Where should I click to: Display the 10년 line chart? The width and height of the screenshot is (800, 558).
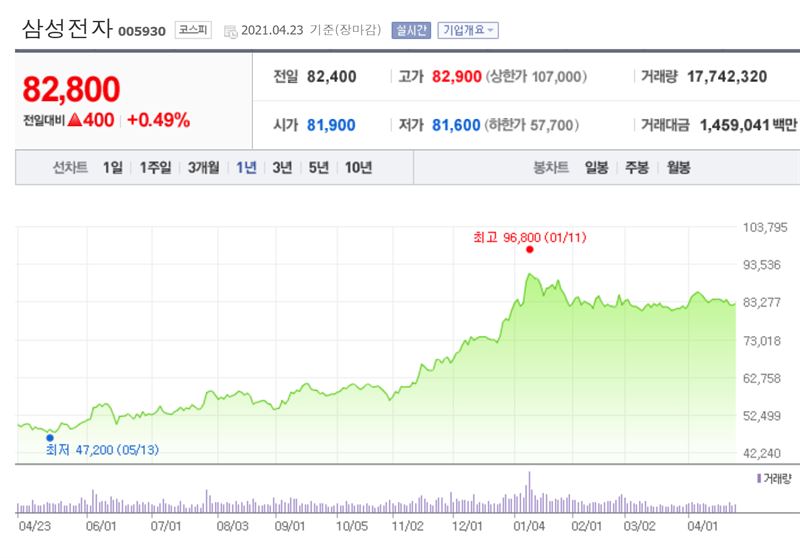(358, 168)
